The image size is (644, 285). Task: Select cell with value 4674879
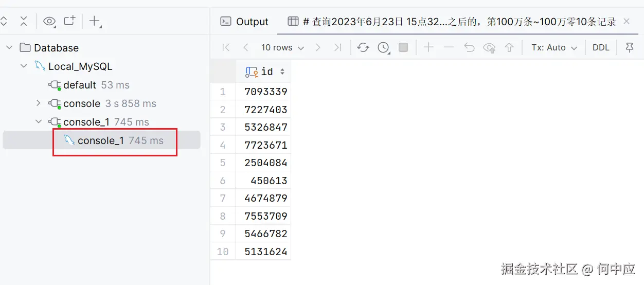coord(263,198)
